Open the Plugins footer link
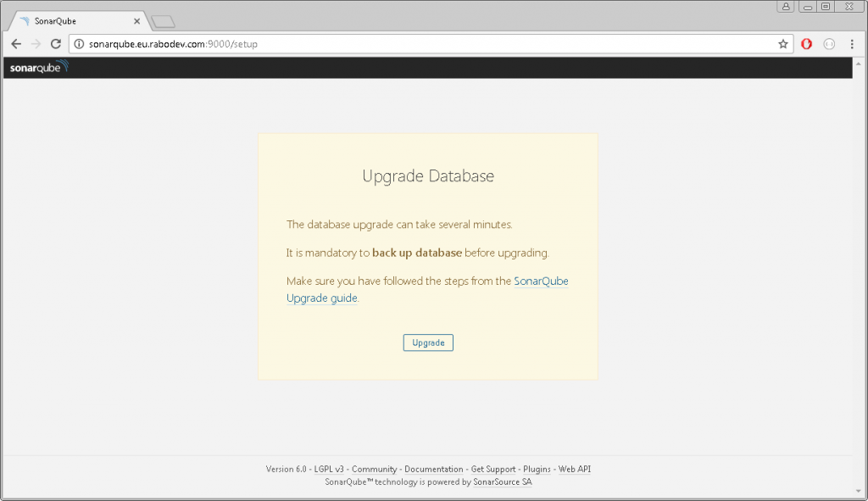 point(537,469)
